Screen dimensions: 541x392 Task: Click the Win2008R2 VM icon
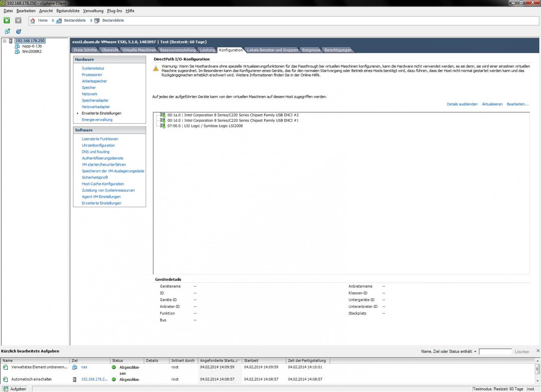tap(17, 52)
